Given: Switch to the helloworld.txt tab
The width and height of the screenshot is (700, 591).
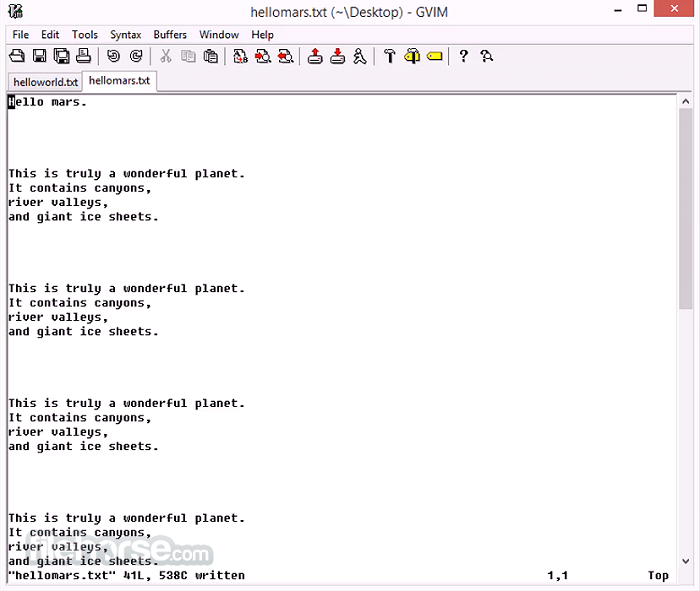Looking at the screenshot, I should [x=45, y=82].
